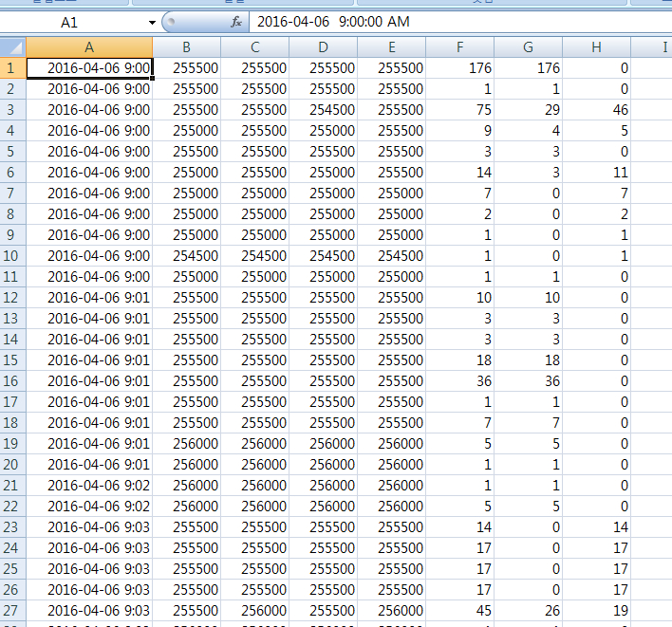
Task: Select row 12 header
Action: pyautogui.click(x=12, y=297)
